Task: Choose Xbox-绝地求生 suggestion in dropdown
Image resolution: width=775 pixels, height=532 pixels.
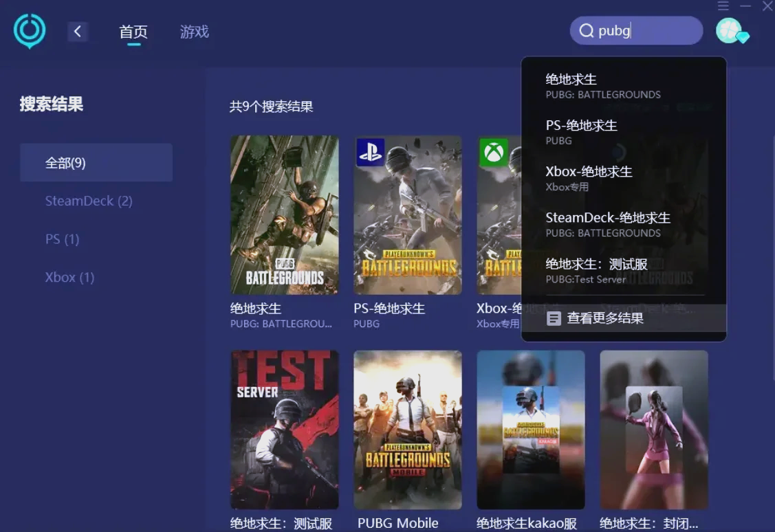Action: tap(624, 179)
